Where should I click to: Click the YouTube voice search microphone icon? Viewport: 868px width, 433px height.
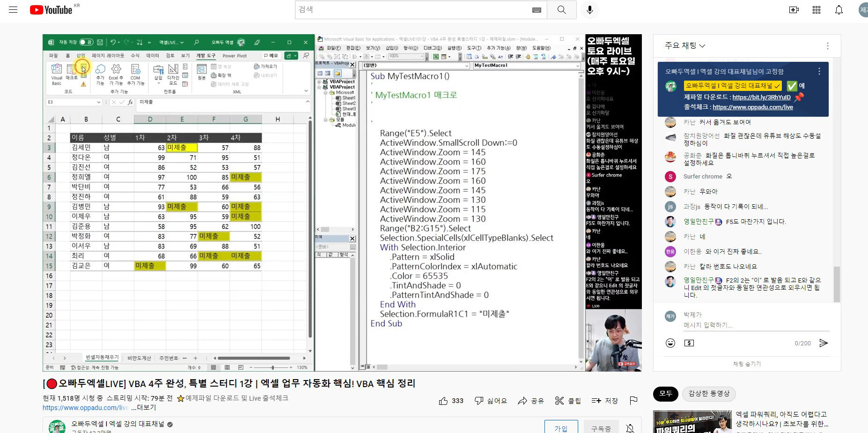(589, 9)
